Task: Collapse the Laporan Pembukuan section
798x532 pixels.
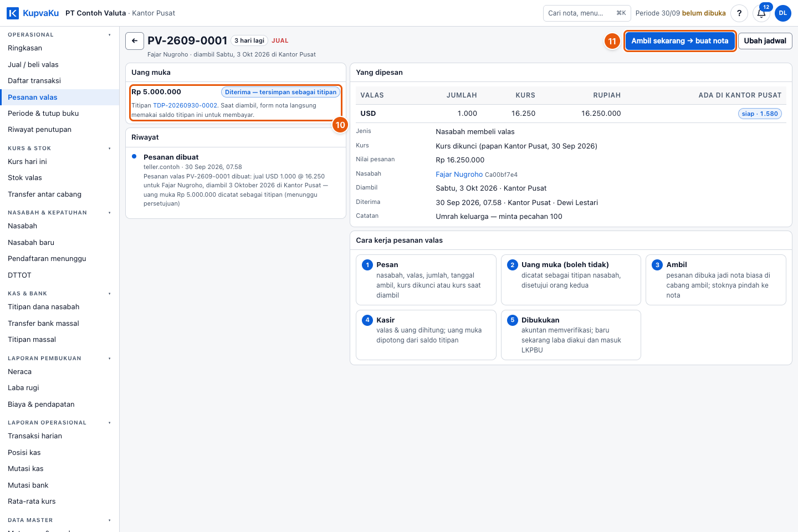Action: click(x=110, y=359)
